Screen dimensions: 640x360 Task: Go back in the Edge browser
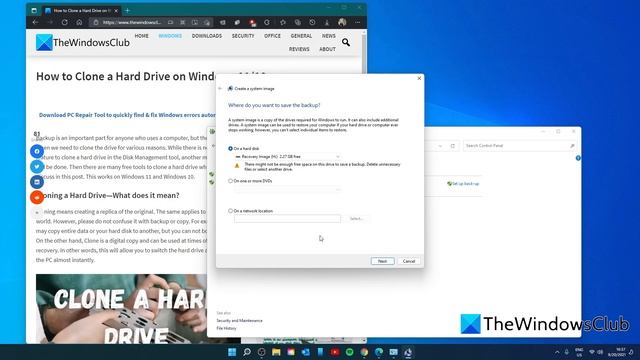(36, 22)
